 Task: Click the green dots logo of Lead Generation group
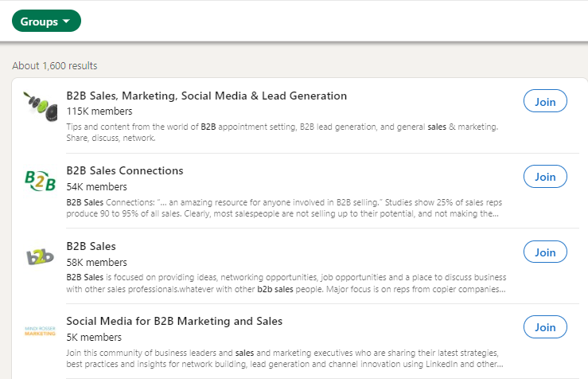(40, 107)
